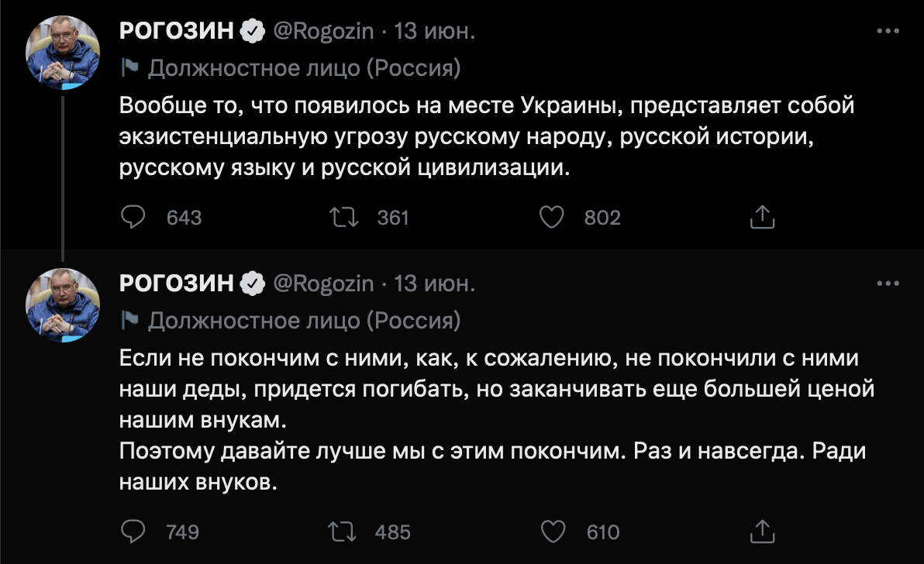Viewport: 924px width, 564px height.
Task: Reply to the second tweet with 749 replies
Action: [135, 531]
